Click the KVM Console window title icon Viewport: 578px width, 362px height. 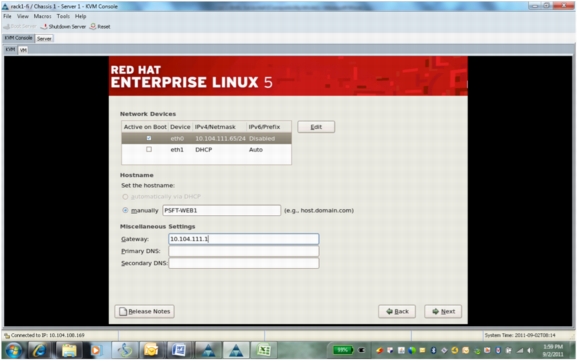(6, 6)
